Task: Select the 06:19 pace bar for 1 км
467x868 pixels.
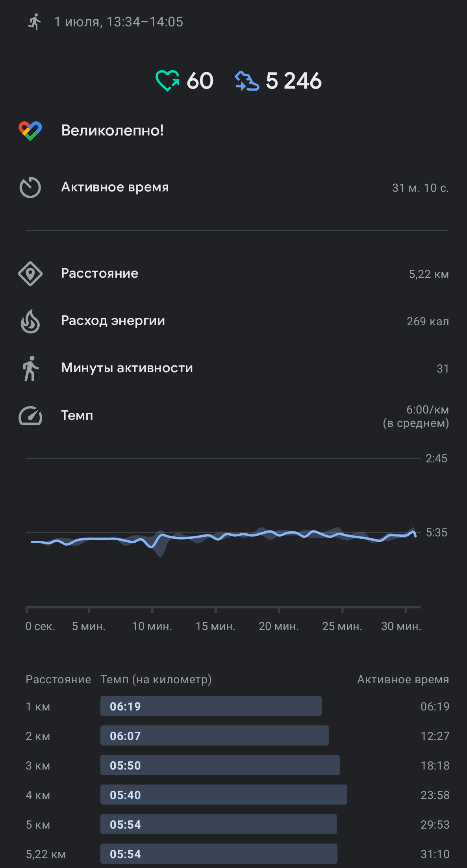Action: click(x=211, y=706)
